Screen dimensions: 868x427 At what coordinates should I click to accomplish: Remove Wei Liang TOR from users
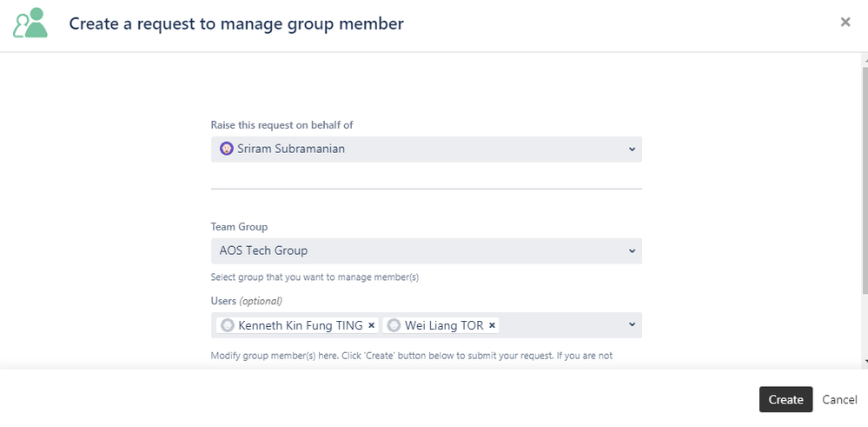[492, 325]
